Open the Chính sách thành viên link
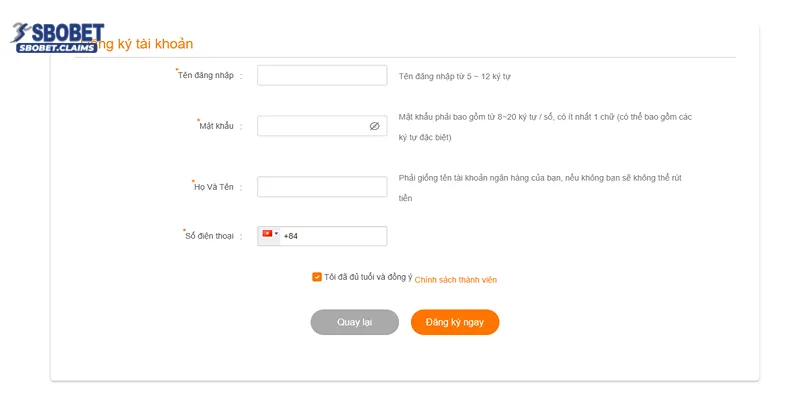Viewport: 800px width, 400px height. coord(455,280)
